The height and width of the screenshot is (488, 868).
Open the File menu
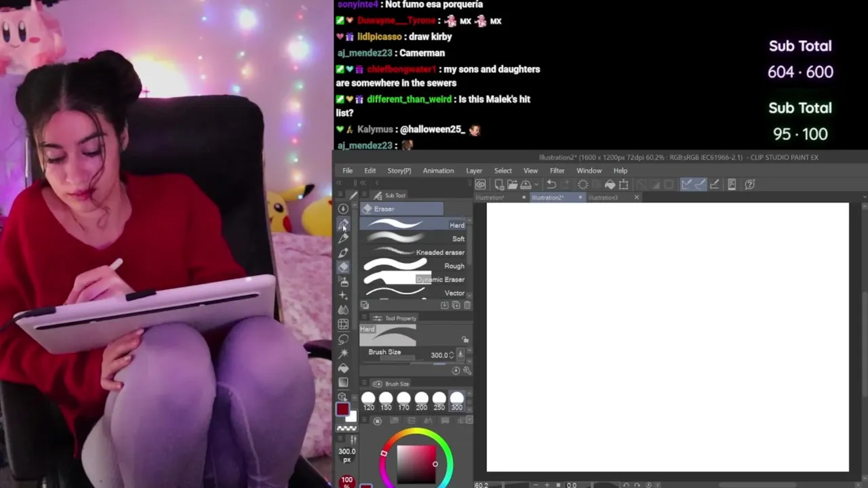347,171
